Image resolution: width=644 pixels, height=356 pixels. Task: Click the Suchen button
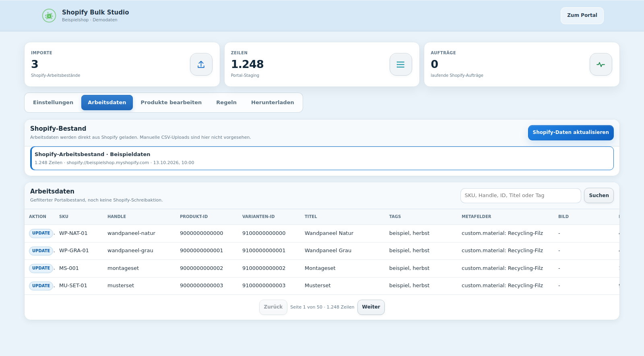pyautogui.click(x=599, y=195)
